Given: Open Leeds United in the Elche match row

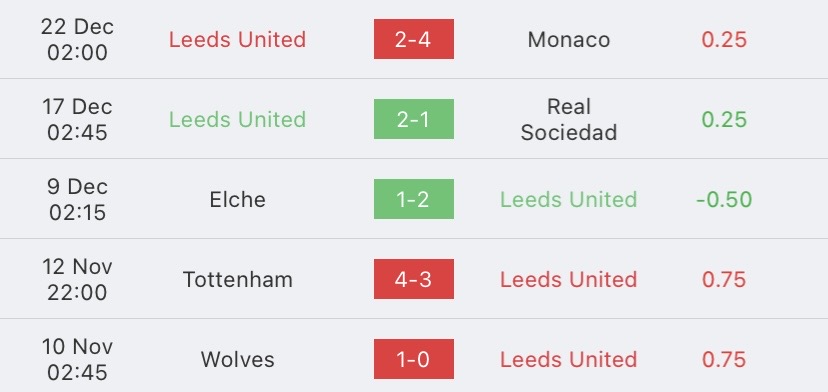Looking at the screenshot, I should pos(569,200).
